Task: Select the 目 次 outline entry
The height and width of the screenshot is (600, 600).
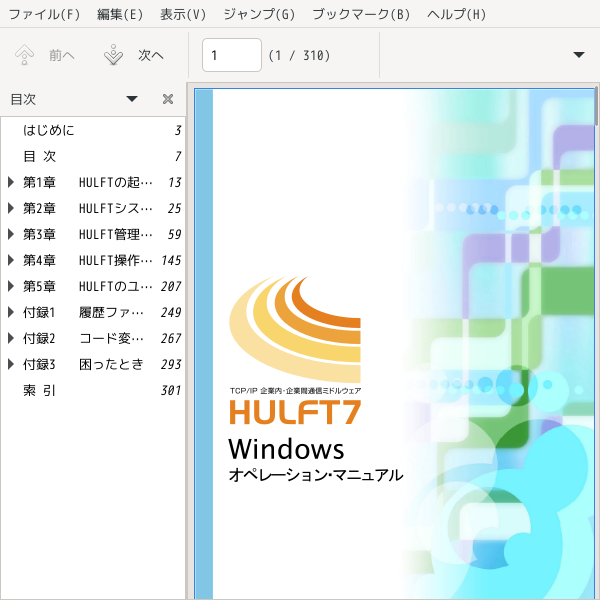Action: coord(39,156)
